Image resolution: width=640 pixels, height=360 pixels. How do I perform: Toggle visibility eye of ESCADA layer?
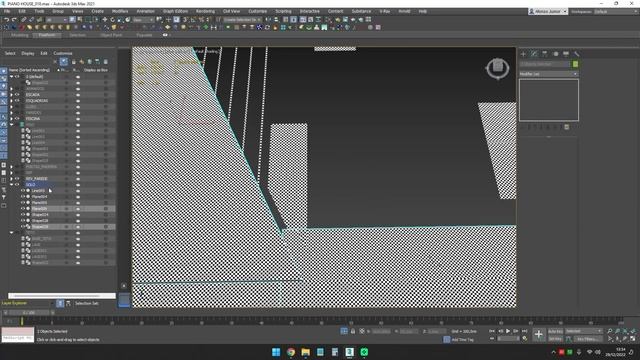tap(17, 95)
